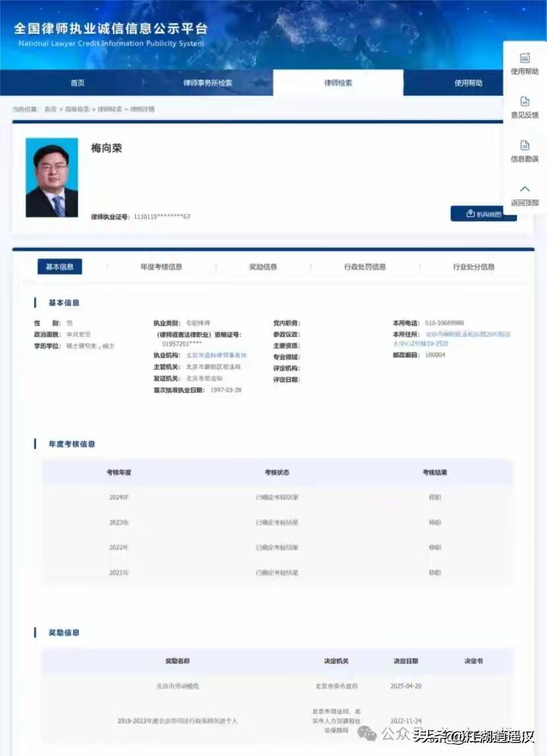The image size is (547, 756).
Task: Click the 2024年 assessment row year
Action: point(119,497)
